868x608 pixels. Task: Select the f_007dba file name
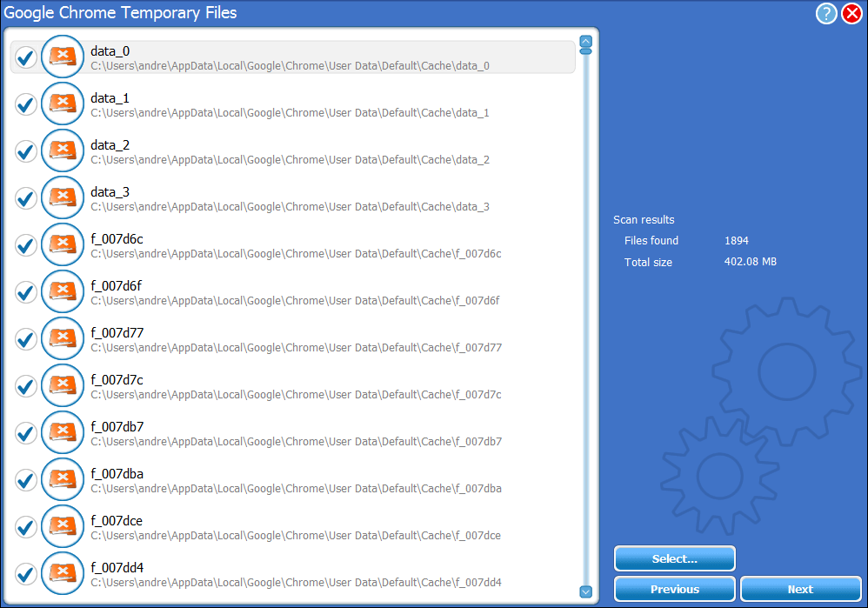[117, 475]
